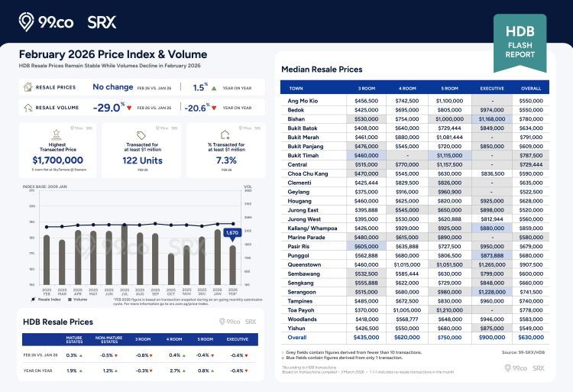Click Bishan executive price $1,168,000
Viewport: 573px width, 392px height.
point(492,119)
